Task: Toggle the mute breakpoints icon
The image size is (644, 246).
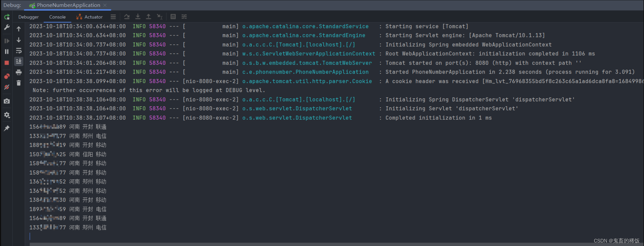Action: coord(7,87)
